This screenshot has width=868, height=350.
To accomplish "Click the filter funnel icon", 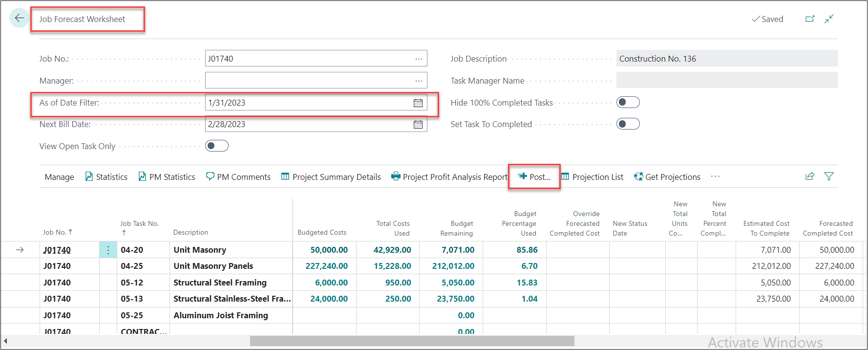I will 829,176.
